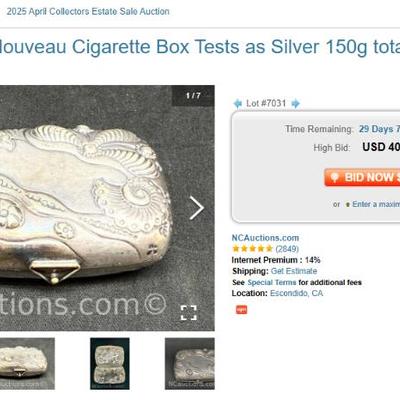Screen dimensions: 400x400
Task: Click the Cigarette Box lot title
Action: [200, 47]
